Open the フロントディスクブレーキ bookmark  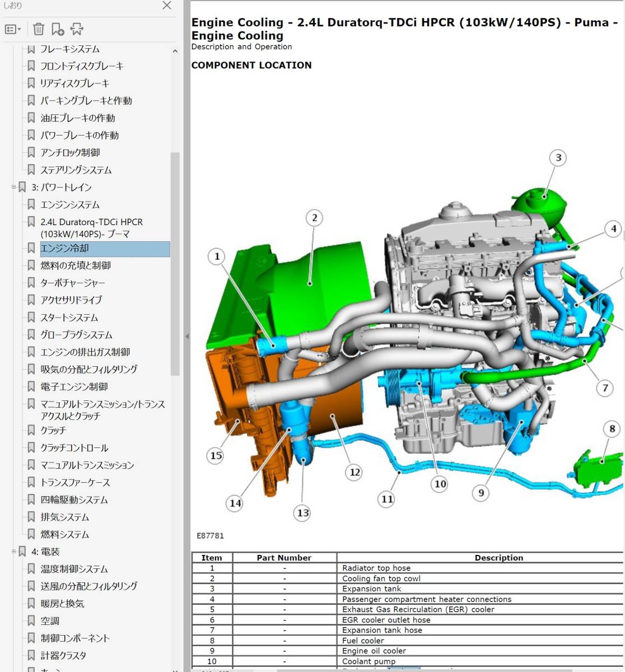[82, 66]
